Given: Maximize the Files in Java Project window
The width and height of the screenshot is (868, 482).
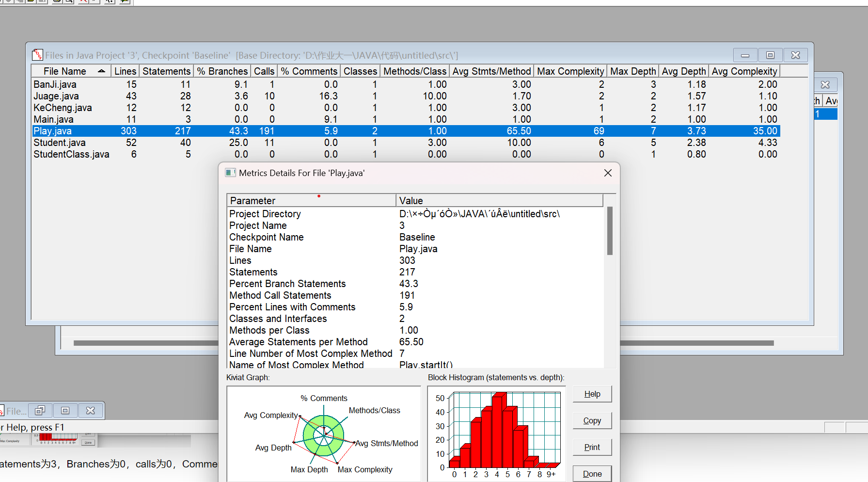Looking at the screenshot, I should click(x=770, y=55).
